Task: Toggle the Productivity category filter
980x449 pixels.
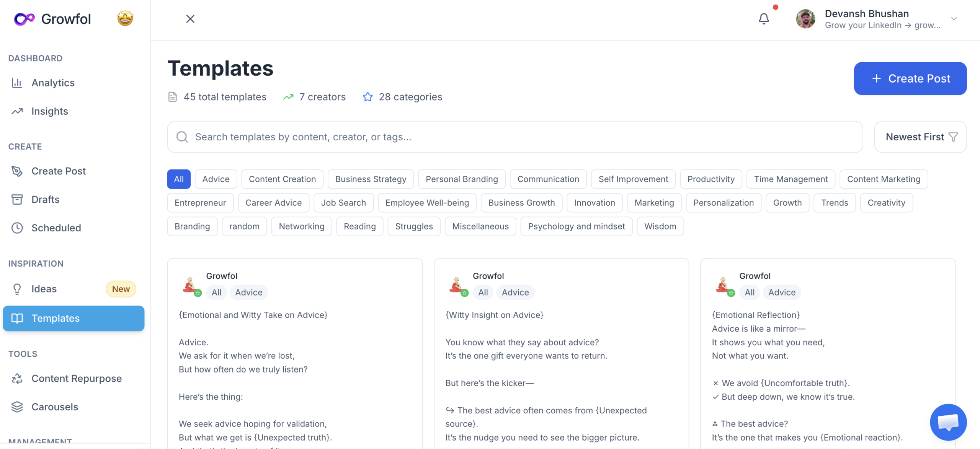Action: 711,179
